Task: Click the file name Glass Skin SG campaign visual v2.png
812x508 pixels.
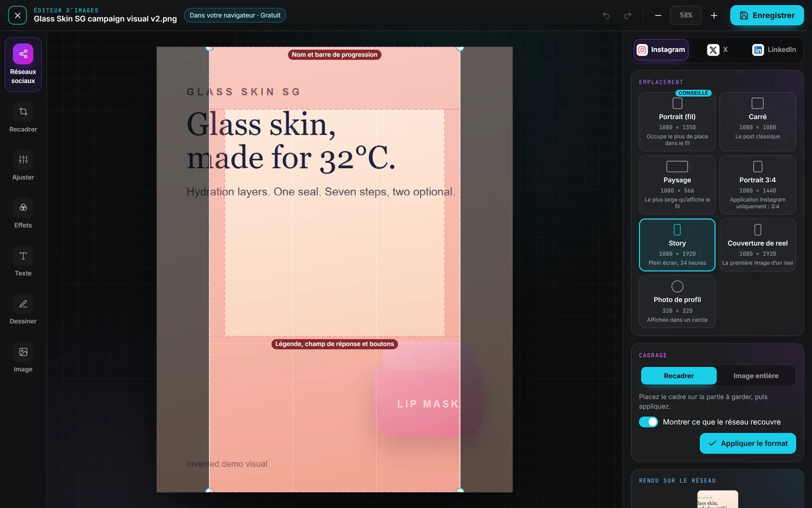Action: point(105,19)
